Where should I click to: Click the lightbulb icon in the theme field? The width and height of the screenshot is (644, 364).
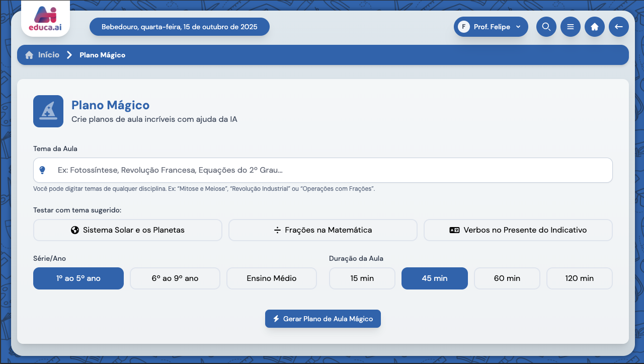(43, 170)
